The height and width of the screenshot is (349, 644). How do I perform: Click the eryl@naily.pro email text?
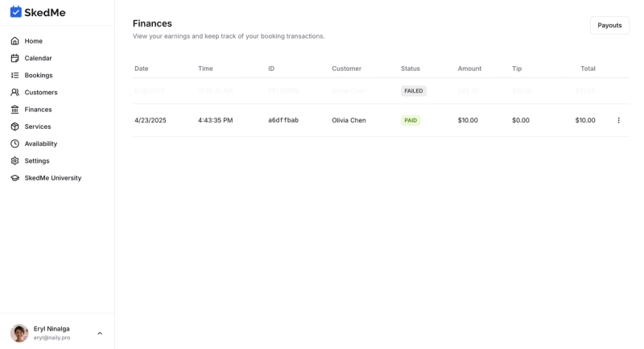52,338
